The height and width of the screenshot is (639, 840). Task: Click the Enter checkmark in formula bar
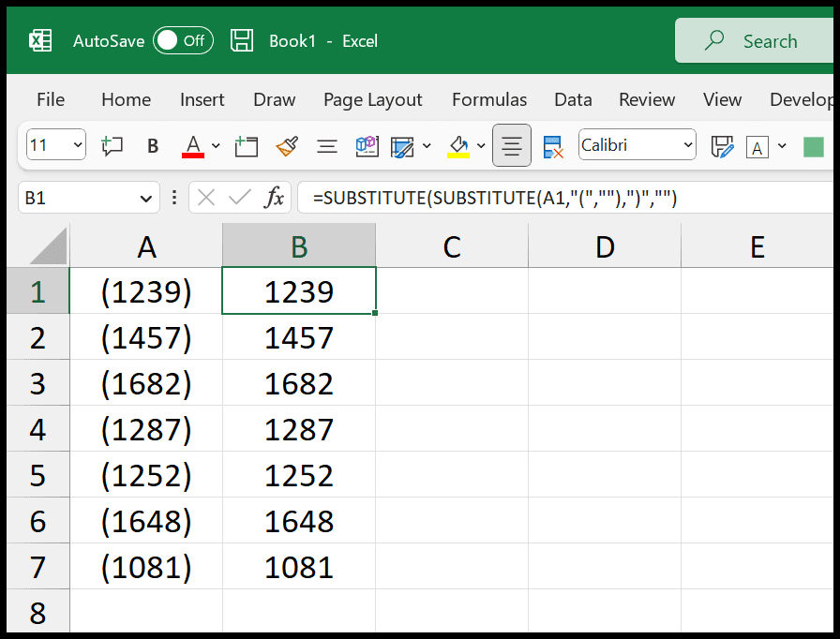pos(239,198)
